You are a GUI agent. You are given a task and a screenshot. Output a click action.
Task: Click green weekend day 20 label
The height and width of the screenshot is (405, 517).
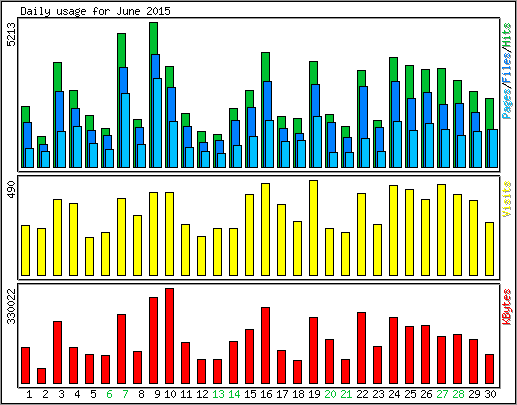coord(330,394)
